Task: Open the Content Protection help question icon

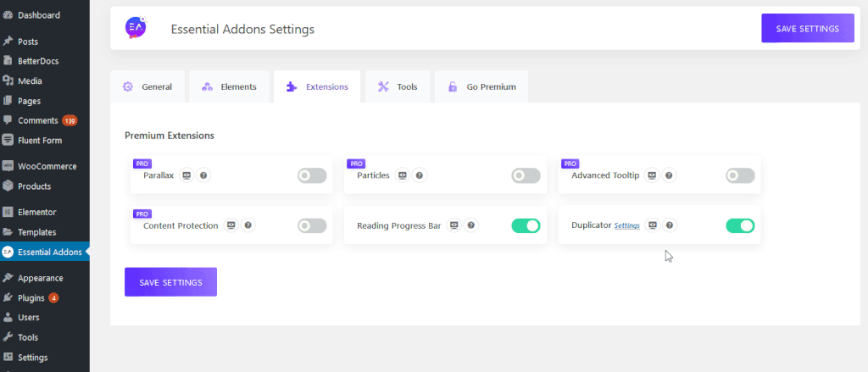Action: coord(248,225)
